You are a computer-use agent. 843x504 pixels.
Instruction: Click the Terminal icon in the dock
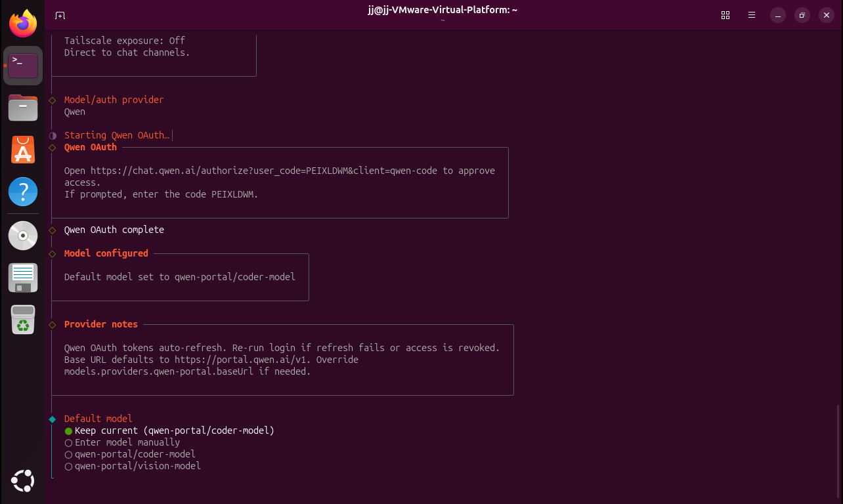point(23,66)
